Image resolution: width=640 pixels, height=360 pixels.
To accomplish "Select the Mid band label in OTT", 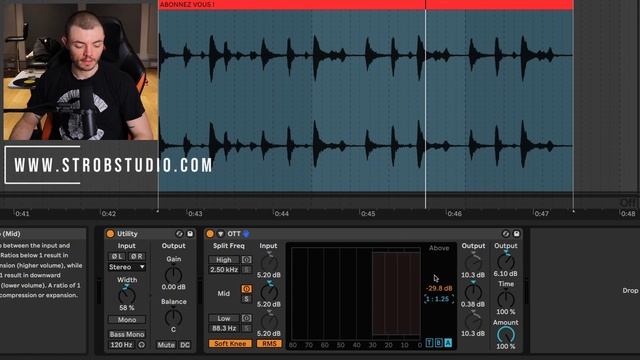I will point(224,293).
